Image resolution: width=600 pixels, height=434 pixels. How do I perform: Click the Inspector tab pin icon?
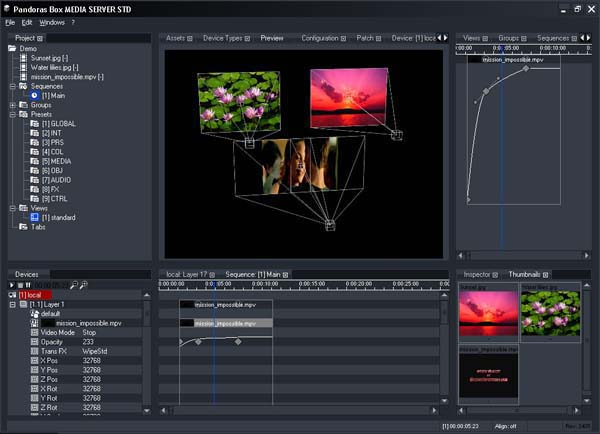495,275
